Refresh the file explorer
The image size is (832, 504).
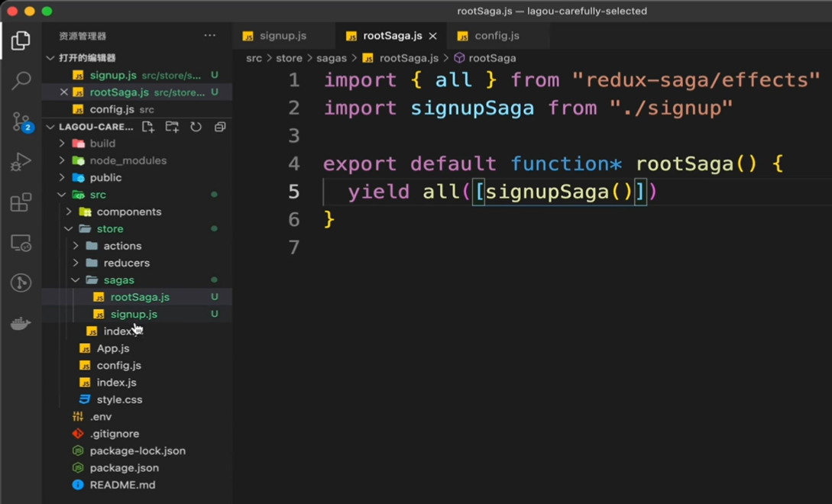pyautogui.click(x=196, y=127)
